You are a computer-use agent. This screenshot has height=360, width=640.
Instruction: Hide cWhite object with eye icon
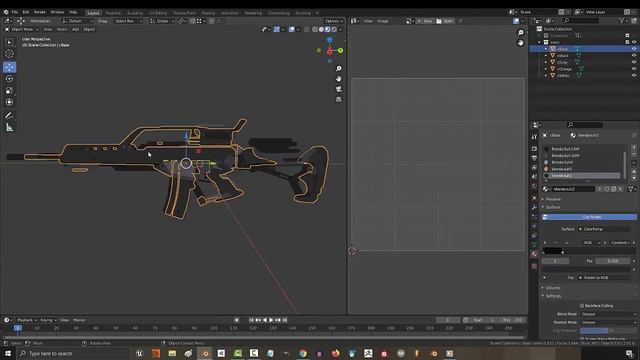tap(634, 76)
